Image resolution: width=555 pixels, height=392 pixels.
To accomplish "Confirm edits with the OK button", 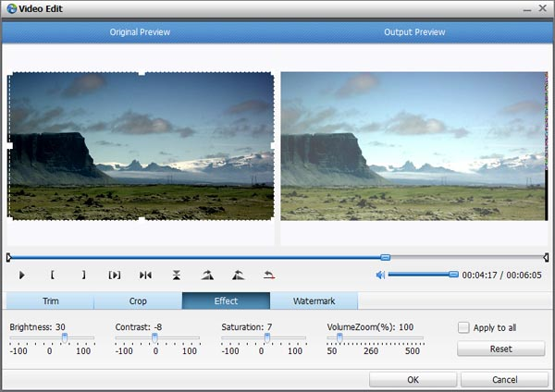I will 413,380.
